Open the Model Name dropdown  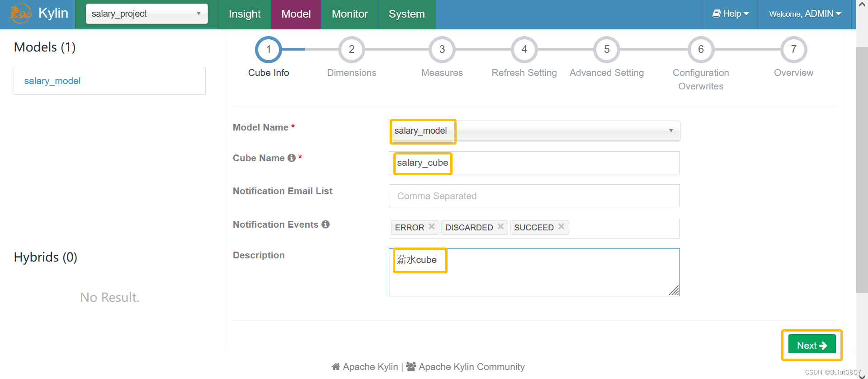click(x=534, y=131)
